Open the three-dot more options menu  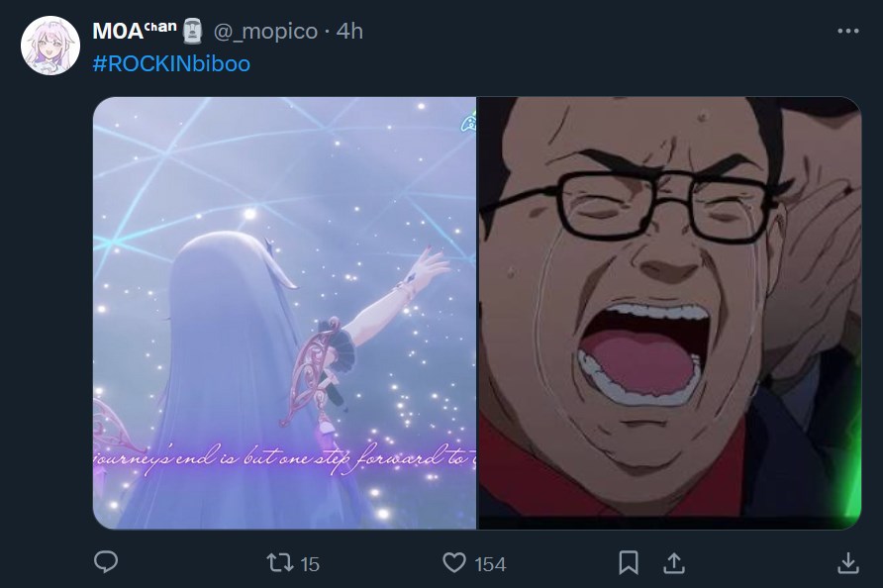click(x=848, y=31)
